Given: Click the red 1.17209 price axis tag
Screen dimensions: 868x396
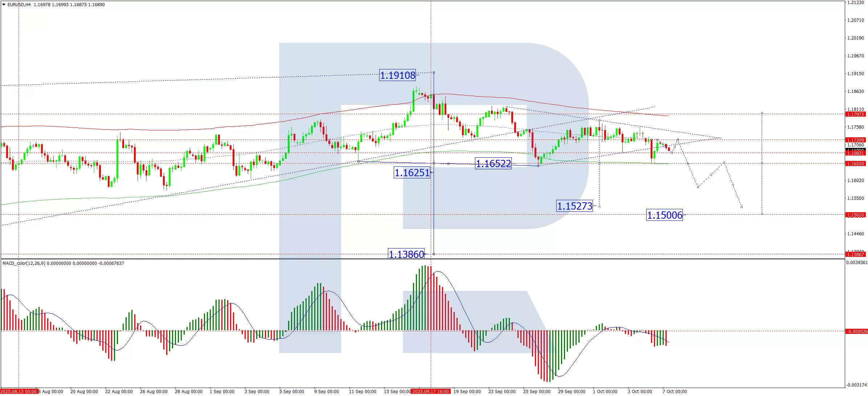Looking at the screenshot, I should pyautogui.click(x=855, y=140).
